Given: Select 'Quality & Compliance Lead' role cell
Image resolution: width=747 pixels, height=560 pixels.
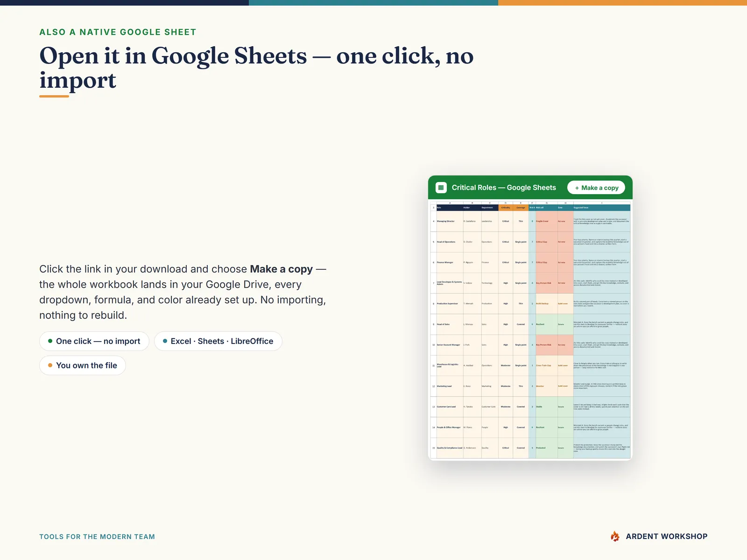Looking at the screenshot, I should [x=449, y=448].
